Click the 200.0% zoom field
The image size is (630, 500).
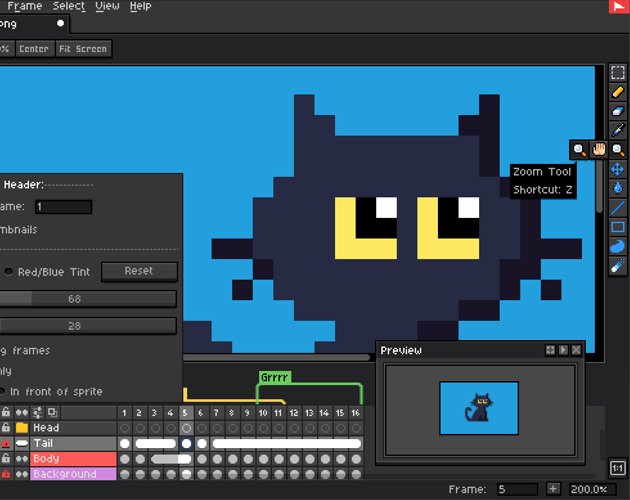(x=592, y=489)
